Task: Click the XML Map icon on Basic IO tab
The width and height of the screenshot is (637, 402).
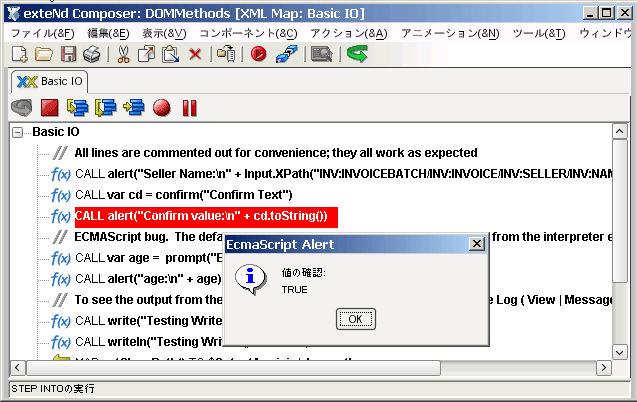Action: pos(27,82)
